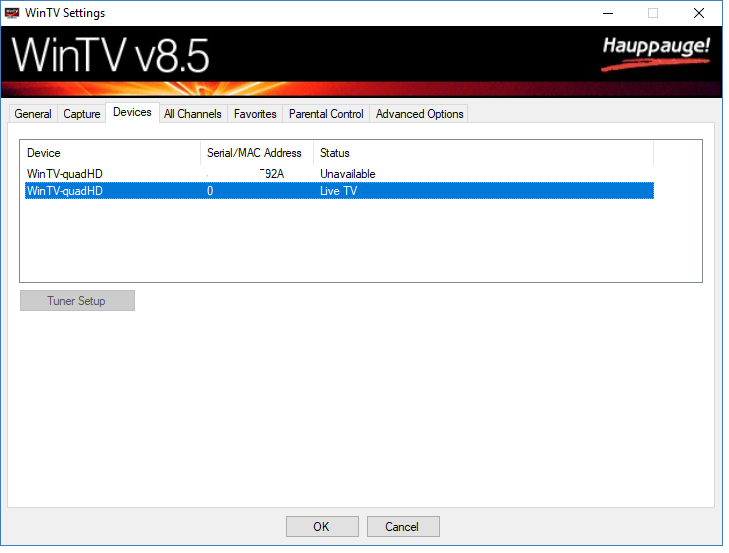Click the serial value 0 cell

point(210,191)
